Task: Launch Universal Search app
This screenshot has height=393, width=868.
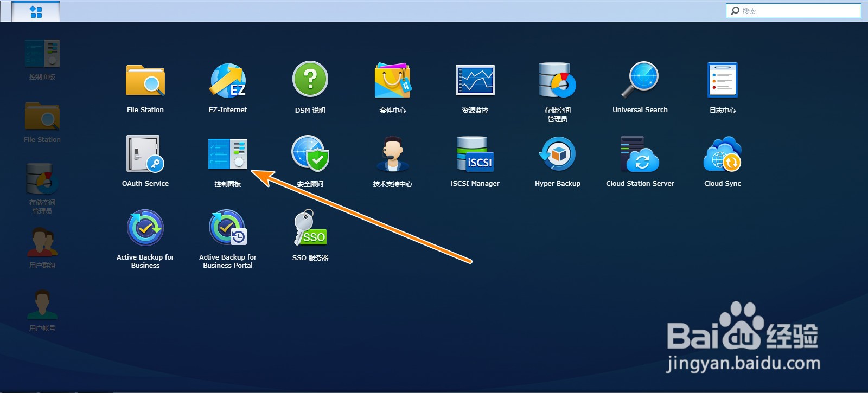Action: click(640, 80)
